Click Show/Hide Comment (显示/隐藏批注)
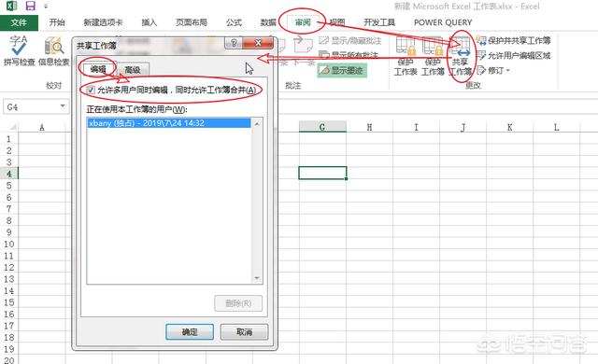Viewport: 598px width, 364px height. click(350, 40)
